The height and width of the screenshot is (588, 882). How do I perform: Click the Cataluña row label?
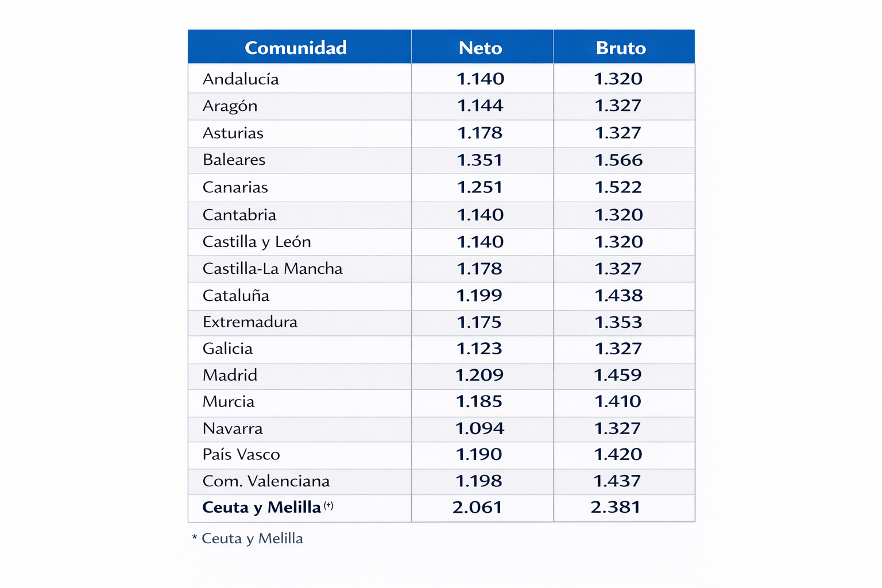pyautogui.click(x=235, y=296)
